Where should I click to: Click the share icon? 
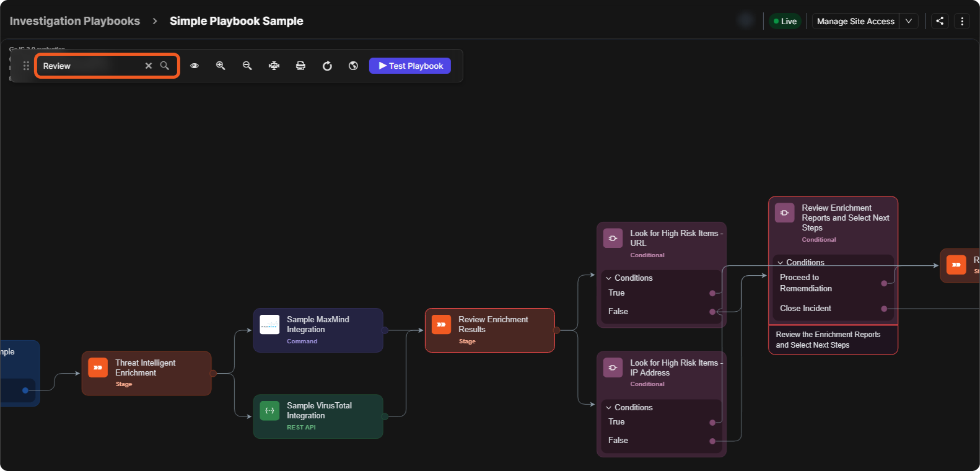pos(940,21)
